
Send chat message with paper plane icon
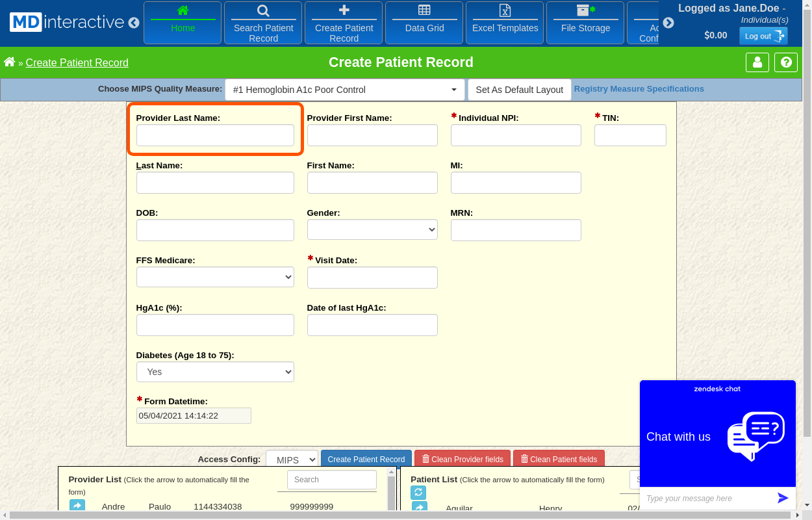783,498
